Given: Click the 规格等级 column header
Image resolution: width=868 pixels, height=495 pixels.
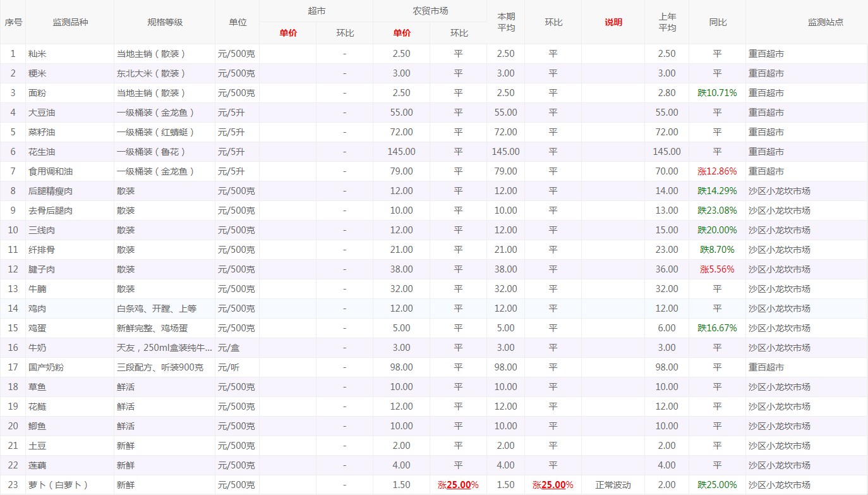Looking at the screenshot, I should coord(165,22).
